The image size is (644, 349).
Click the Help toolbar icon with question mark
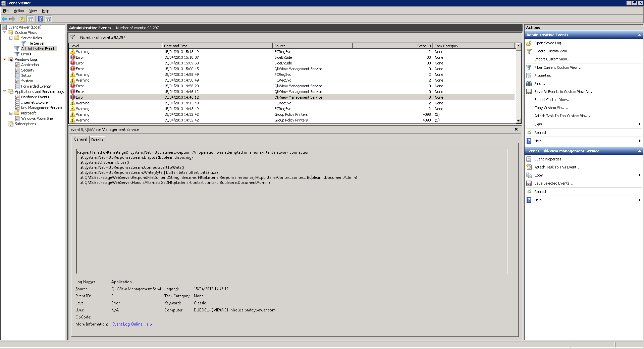click(40, 19)
